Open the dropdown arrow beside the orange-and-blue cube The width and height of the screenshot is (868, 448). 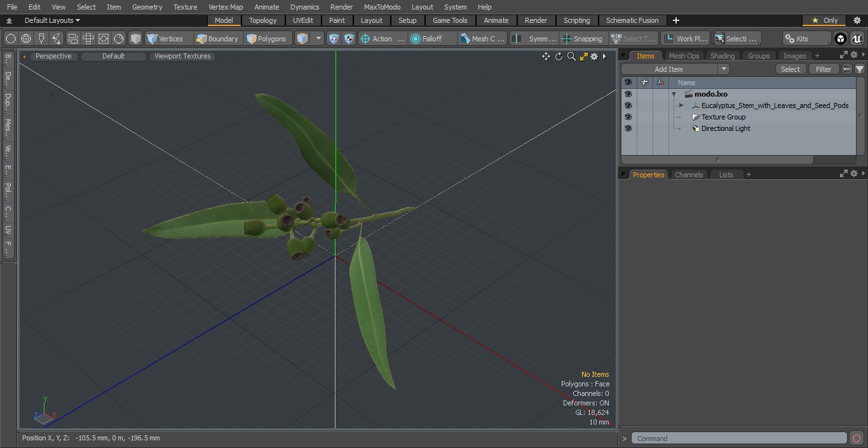tap(319, 39)
